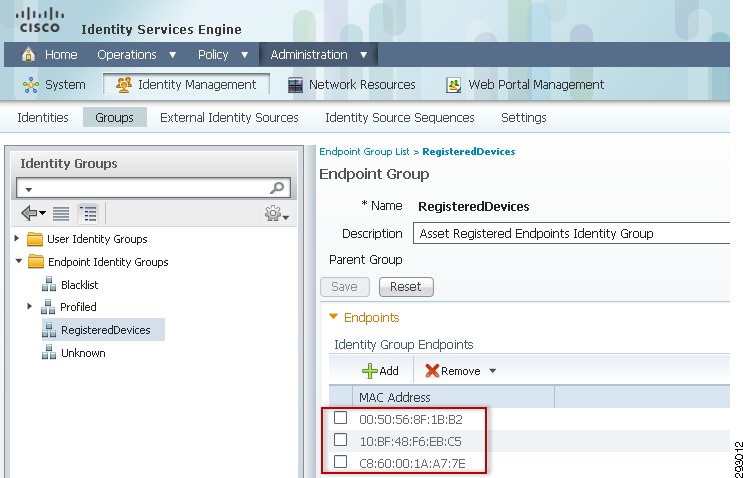This screenshot has width=743, height=478.
Task: Click the red X Remove icon
Action: coord(432,370)
